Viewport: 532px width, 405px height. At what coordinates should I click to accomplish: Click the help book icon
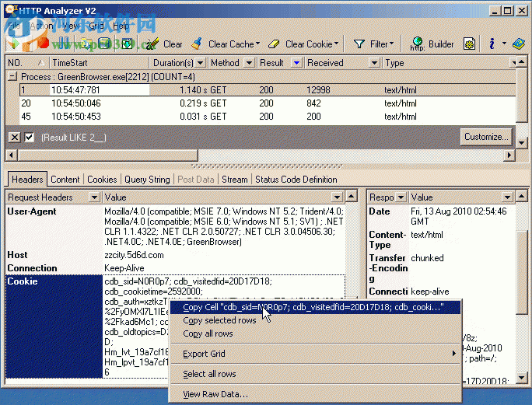coord(519,44)
